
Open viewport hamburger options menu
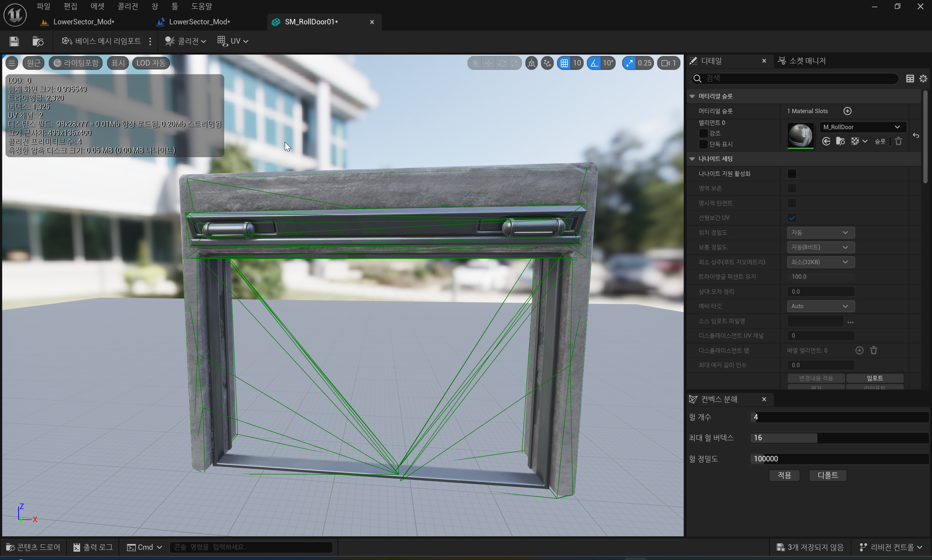click(x=12, y=63)
